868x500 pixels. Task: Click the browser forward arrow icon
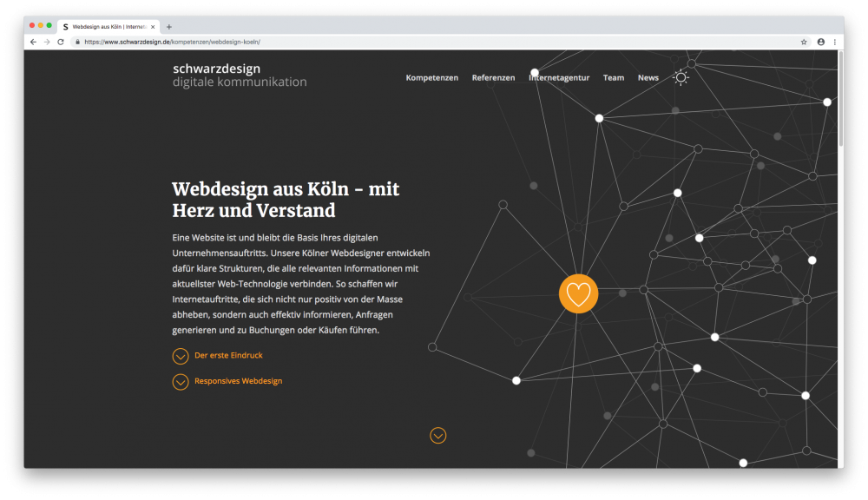point(46,41)
